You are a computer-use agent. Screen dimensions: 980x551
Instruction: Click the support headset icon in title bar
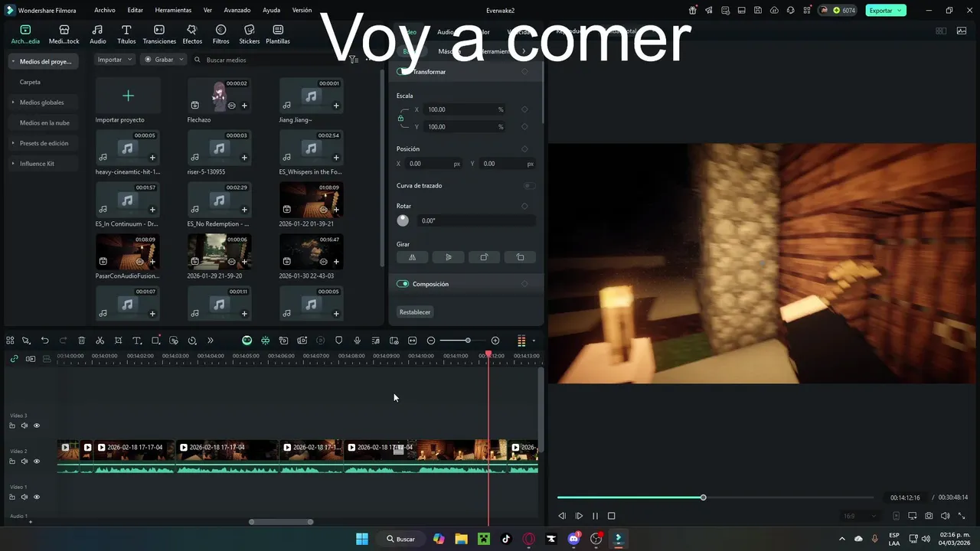[791, 11]
